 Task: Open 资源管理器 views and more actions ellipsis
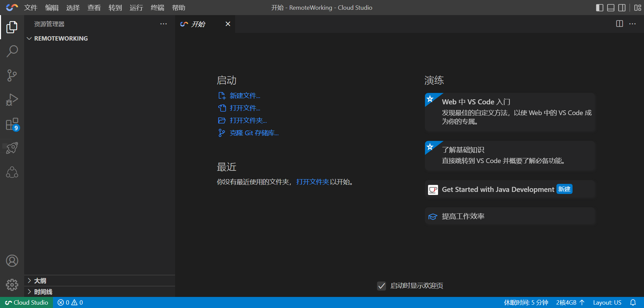[x=163, y=24]
